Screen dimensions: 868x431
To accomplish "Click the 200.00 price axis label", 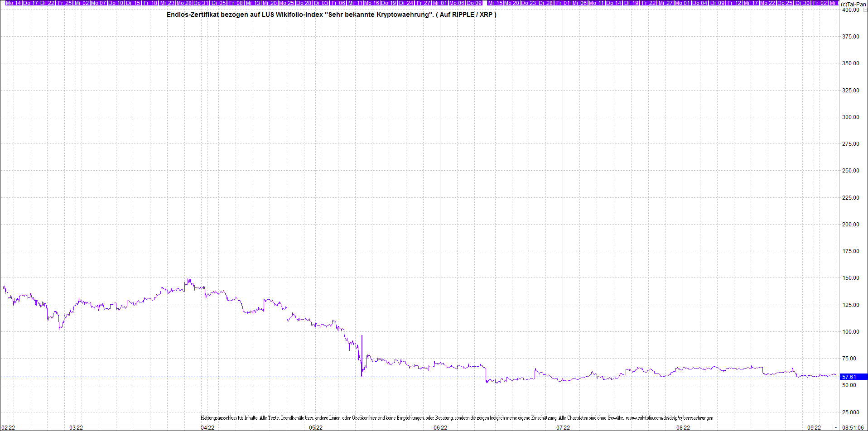I will (x=850, y=225).
